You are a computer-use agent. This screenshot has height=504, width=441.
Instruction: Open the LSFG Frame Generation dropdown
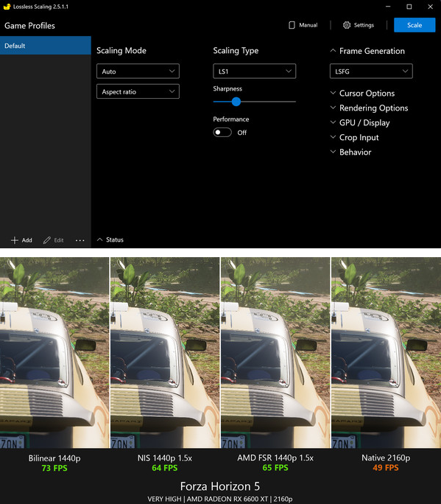371,71
